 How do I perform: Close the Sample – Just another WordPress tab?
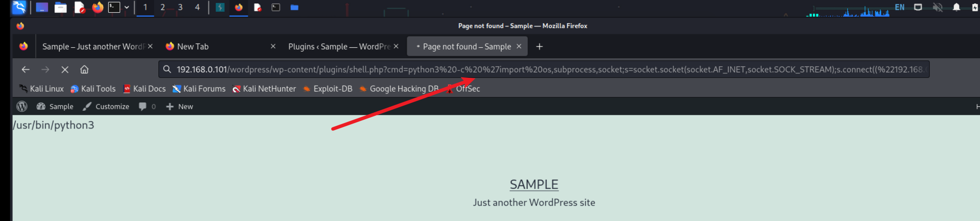[150, 46]
